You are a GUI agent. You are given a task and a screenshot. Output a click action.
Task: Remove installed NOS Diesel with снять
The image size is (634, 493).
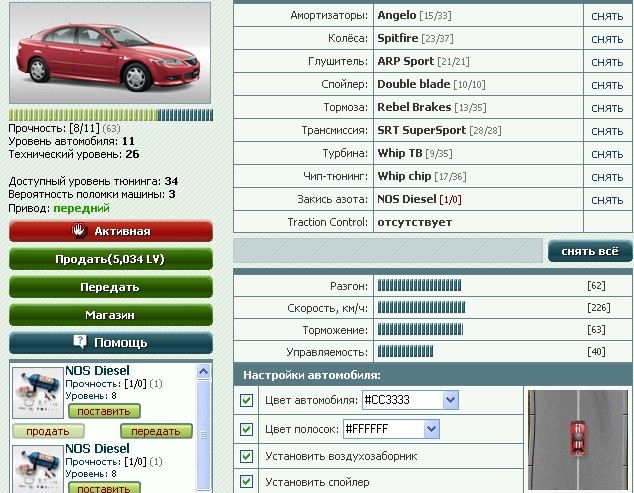coord(607,201)
